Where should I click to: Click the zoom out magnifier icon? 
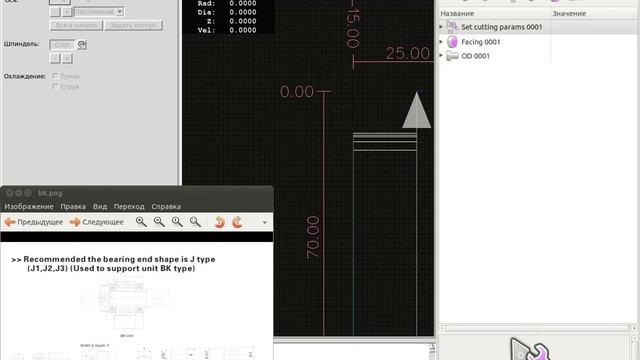click(x=159, y=222)
